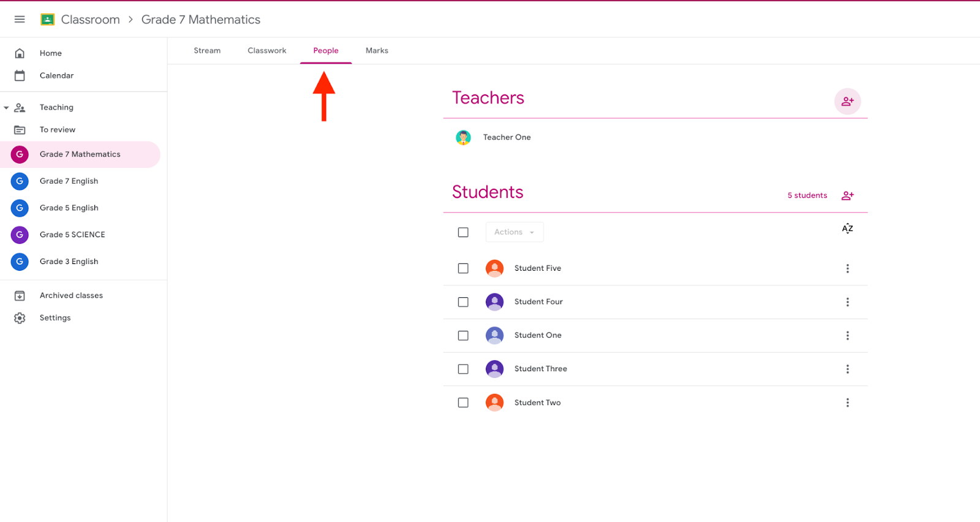Open Home in the sidebar
The height and width of the screenshot is (522, 980).
coord(51,53)
